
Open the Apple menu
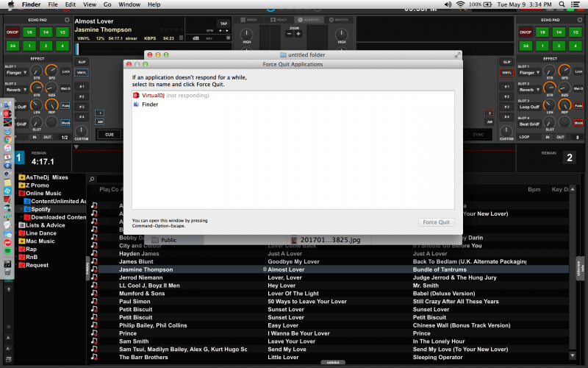[11, 4]
